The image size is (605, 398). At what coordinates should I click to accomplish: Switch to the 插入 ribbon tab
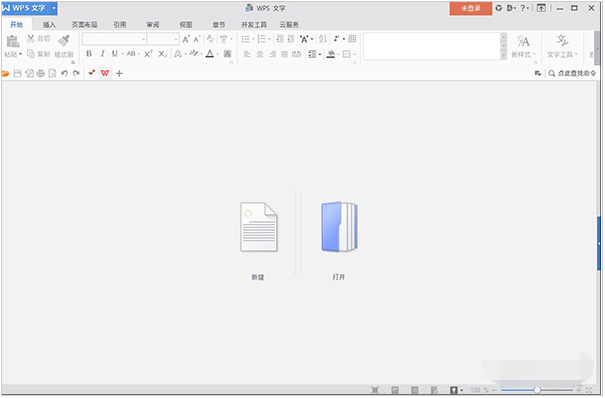coord(49,25)
